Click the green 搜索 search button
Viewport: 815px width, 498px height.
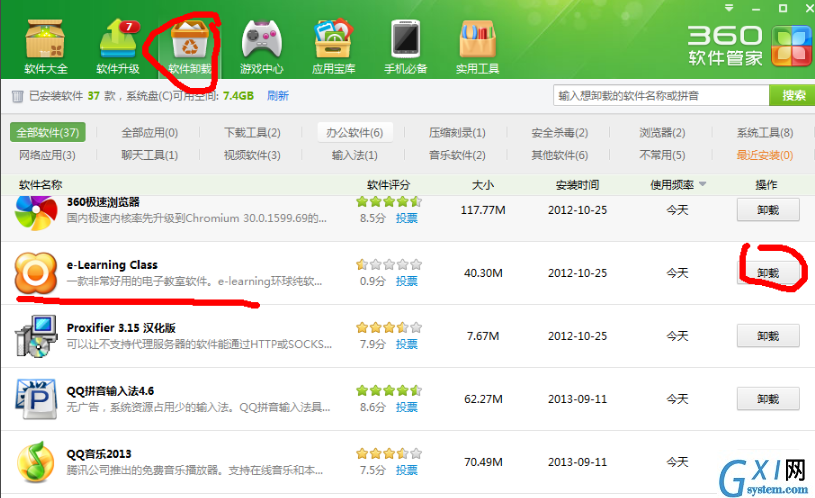792,95
